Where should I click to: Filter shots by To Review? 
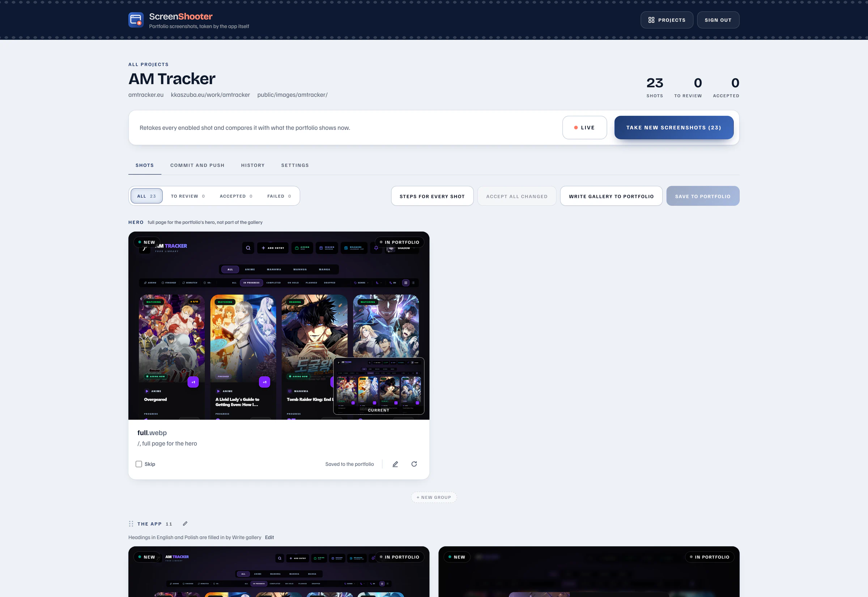pyautogui.click(x=188, y=196)
